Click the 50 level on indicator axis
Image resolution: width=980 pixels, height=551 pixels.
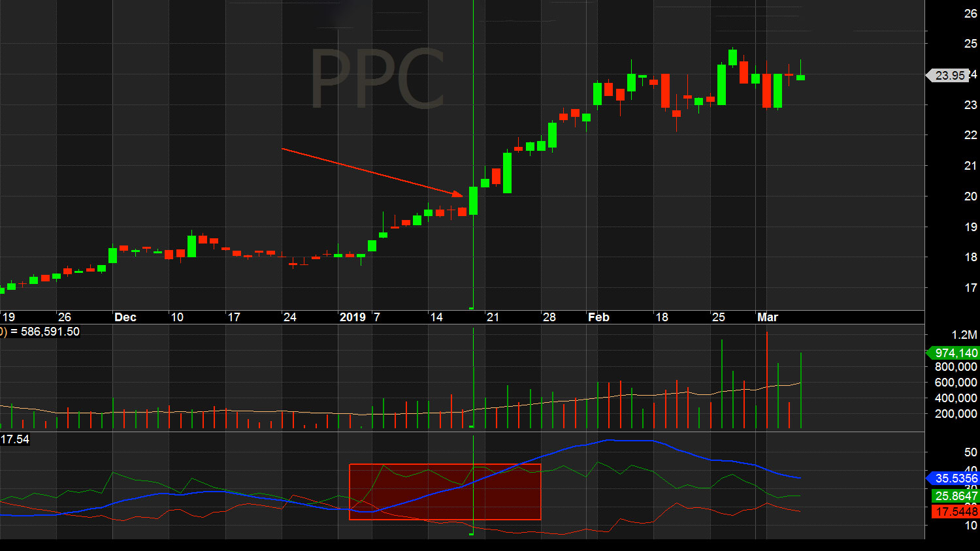[x=971, y=452]
